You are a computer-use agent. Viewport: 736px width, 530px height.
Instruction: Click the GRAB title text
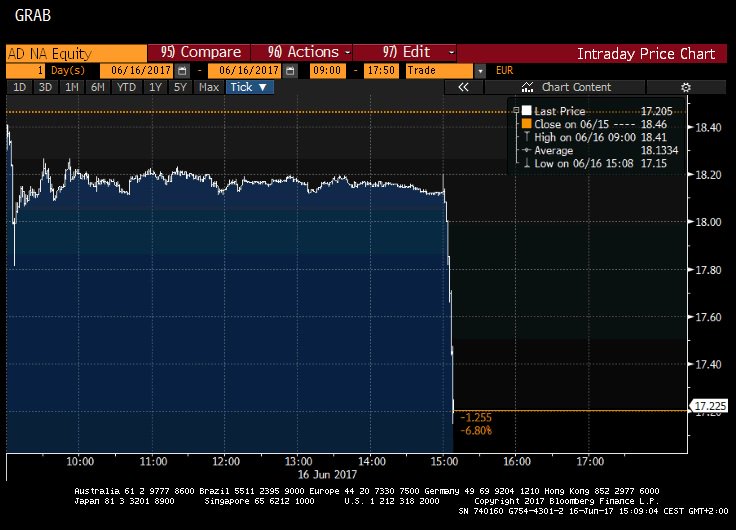(x=32, y=15)
